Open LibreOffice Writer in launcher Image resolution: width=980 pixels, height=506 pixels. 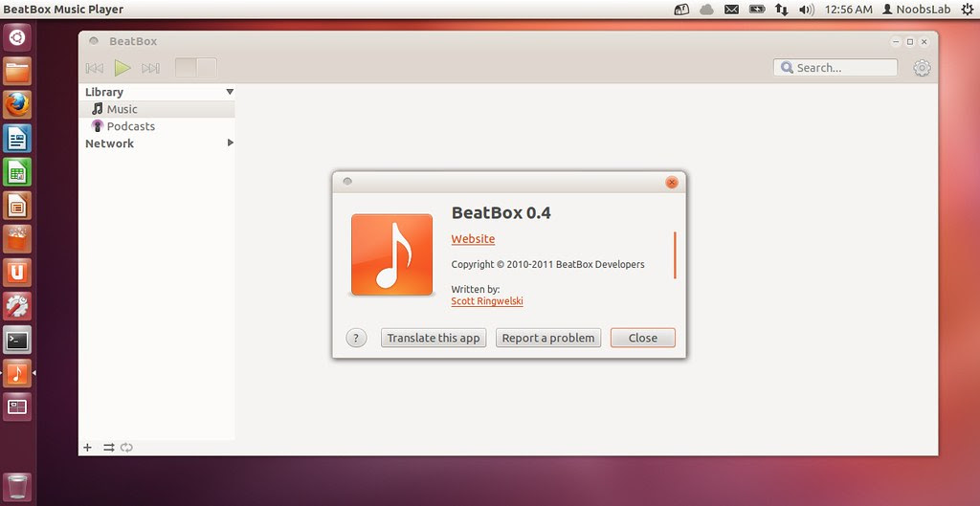click(x=17, y=139)
